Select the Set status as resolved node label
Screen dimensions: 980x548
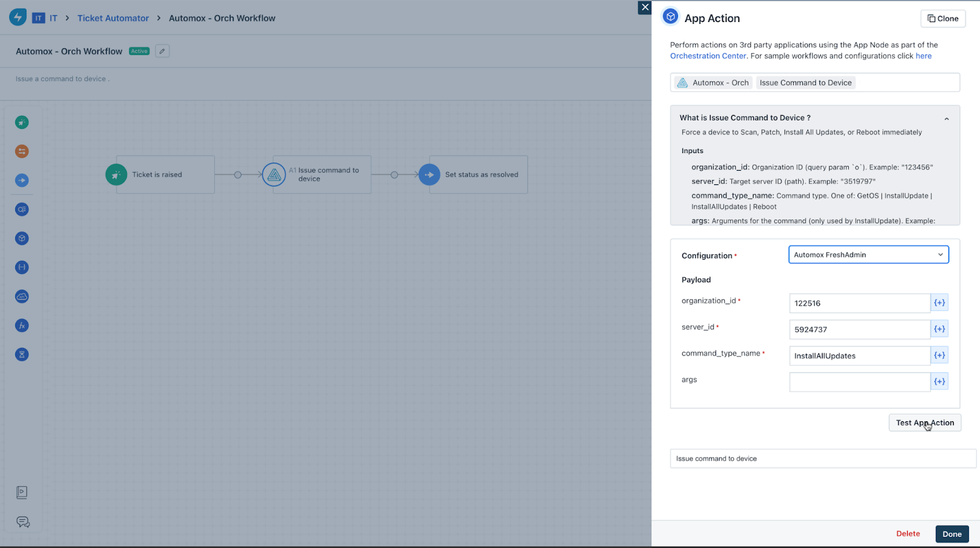tap(481, 175)
